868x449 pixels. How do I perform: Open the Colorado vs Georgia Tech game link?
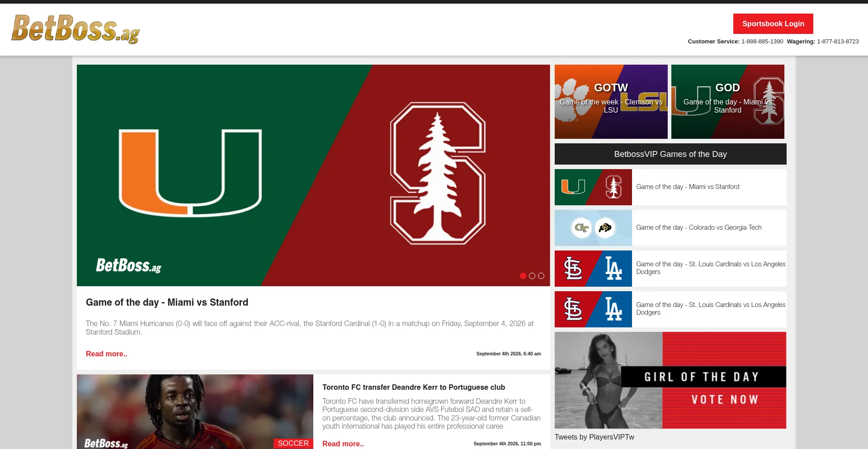(x=699, y=227)
